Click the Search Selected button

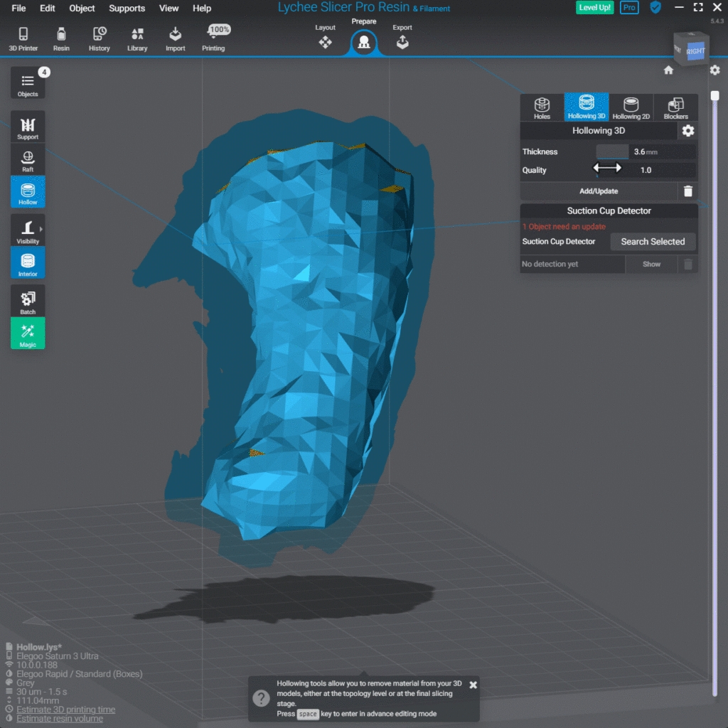653,242
